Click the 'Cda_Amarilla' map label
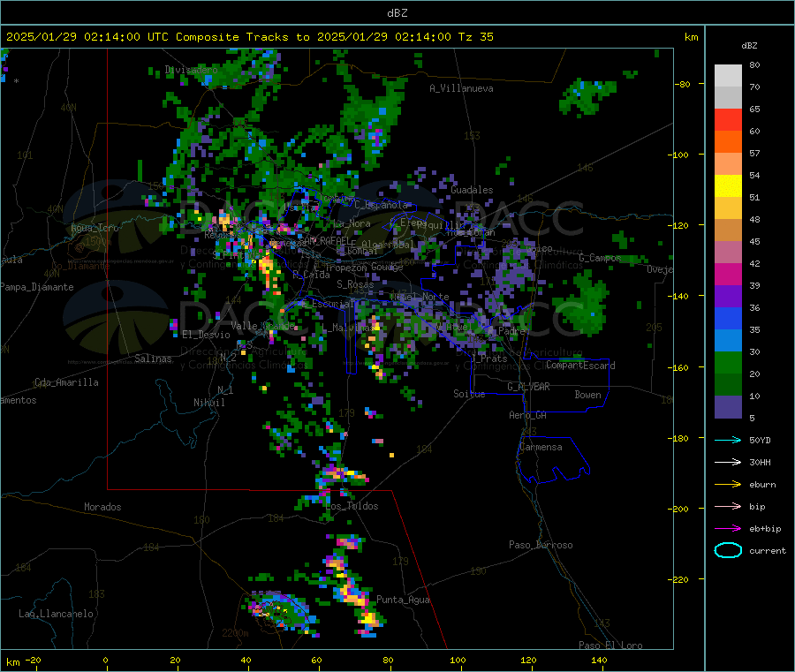795x672 pixels. pyautogui.click(x=66, y=382)
